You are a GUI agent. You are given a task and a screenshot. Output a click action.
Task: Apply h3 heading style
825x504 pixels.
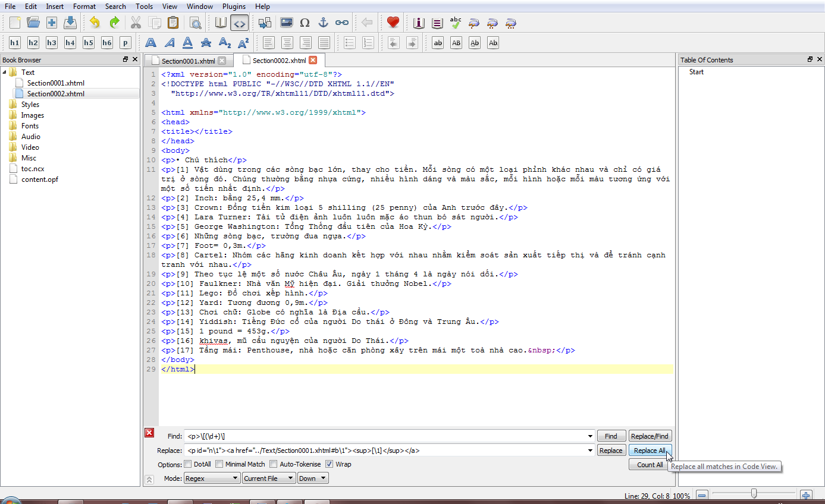tap(52, 43)
